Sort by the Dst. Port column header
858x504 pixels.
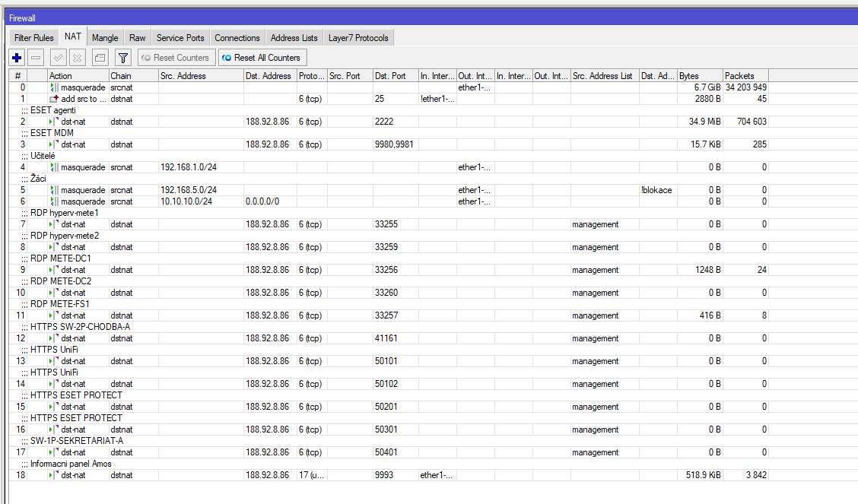[x=395, y=76]
